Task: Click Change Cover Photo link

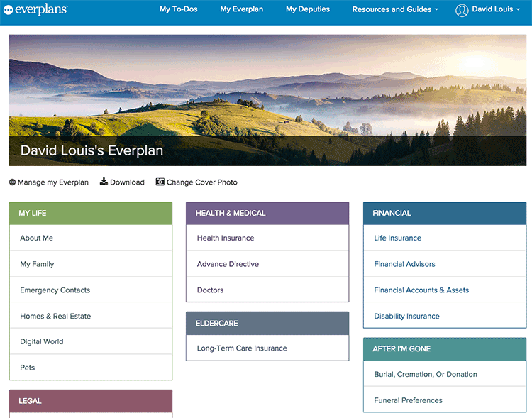Action: tap(202, 182)
